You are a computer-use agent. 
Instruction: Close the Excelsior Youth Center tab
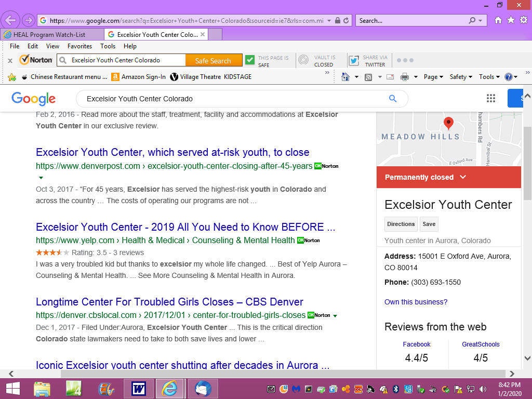click(203, 34)
